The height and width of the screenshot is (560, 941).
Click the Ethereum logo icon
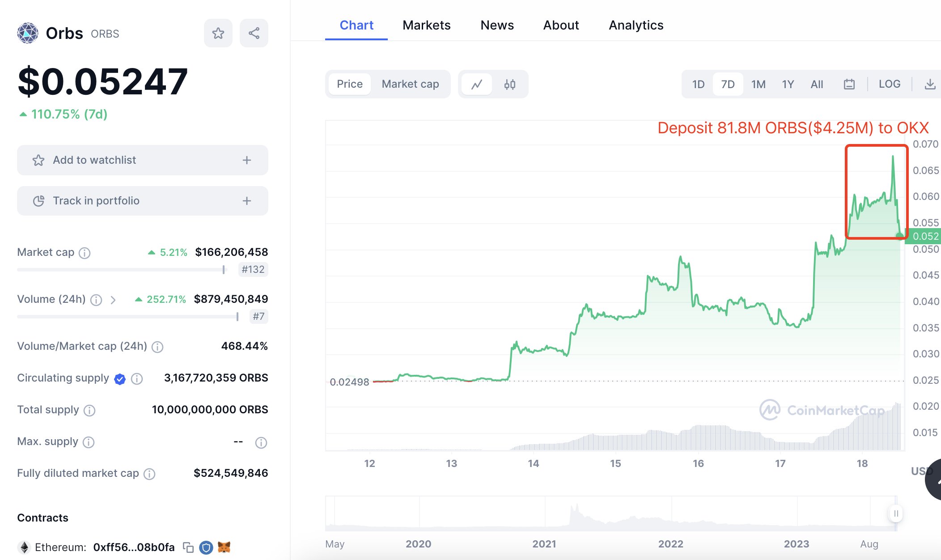24,547
